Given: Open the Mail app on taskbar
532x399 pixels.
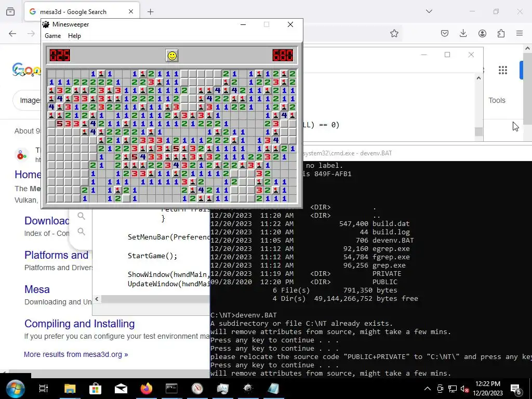Looking at the screenshot, I should (x=121, y=389).
